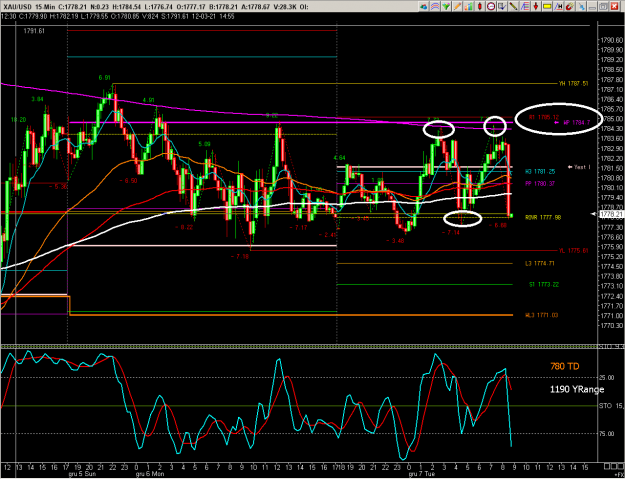Click the WL3 1771.03 level label
Viewport: 625px width, 479px height.
click(541, 315)
